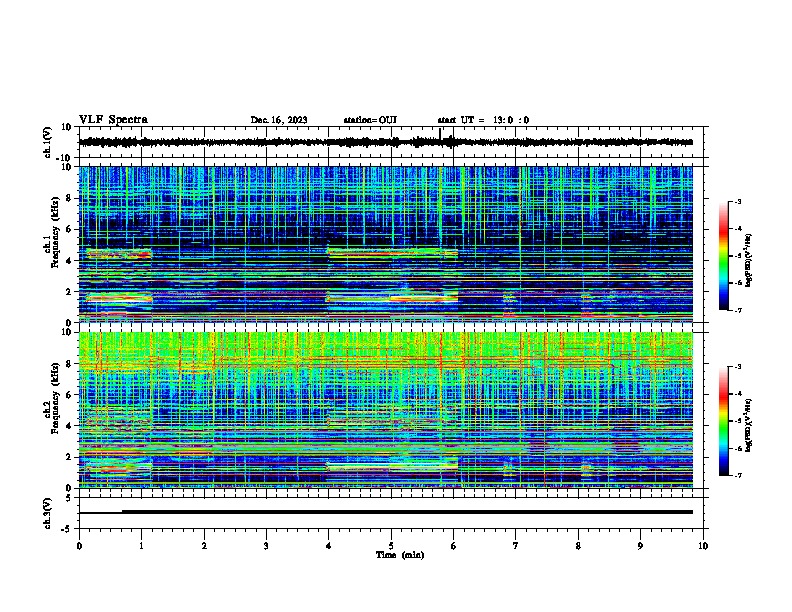Click the 'Time (min)' axis label
Image resolution: width=792 pixels, height=612 pixels.
pos(400,555)
